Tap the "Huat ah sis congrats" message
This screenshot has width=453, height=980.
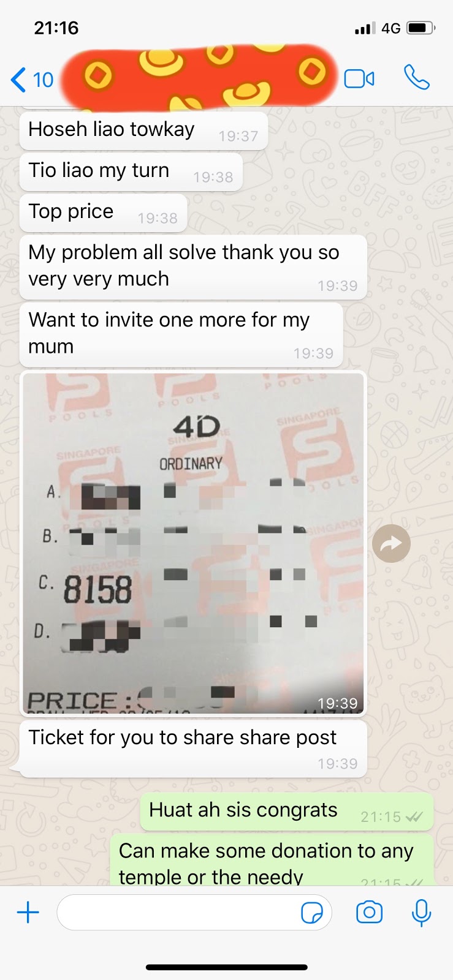pos(287,812)
